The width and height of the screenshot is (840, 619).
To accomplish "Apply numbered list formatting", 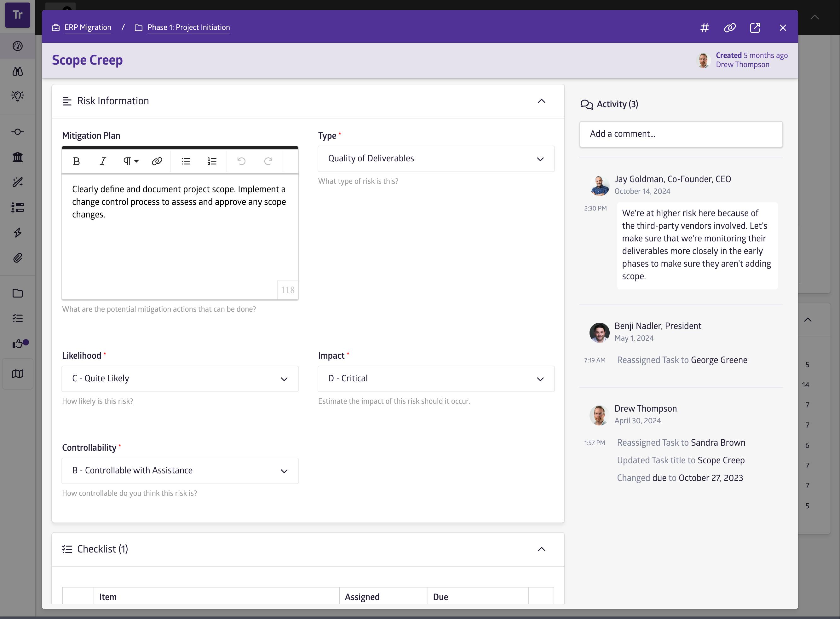I will [x=212, y=161].
